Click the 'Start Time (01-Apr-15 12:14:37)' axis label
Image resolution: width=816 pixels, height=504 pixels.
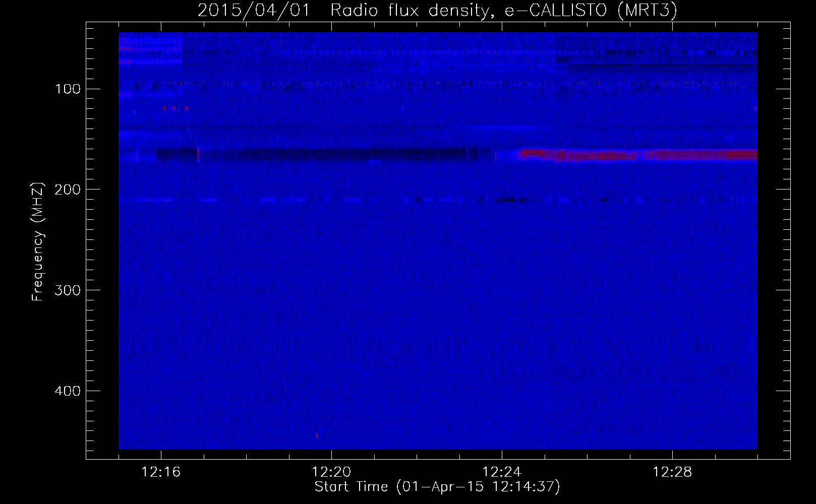437,487
